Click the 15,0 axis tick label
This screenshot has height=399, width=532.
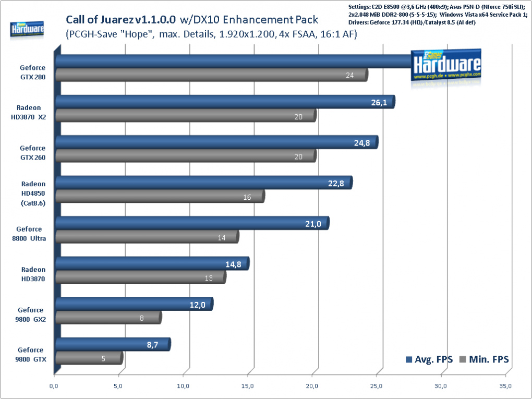[x=247, y=386]
